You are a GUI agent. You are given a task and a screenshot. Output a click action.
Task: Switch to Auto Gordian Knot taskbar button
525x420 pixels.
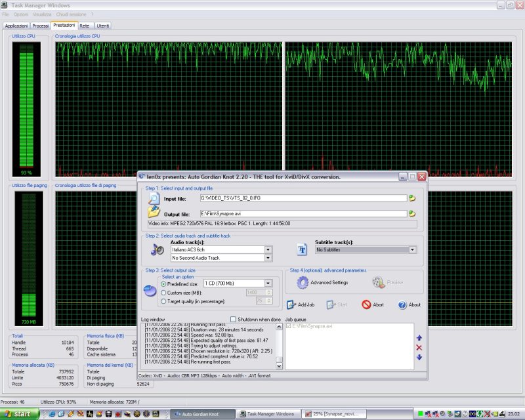click(203, 414)
